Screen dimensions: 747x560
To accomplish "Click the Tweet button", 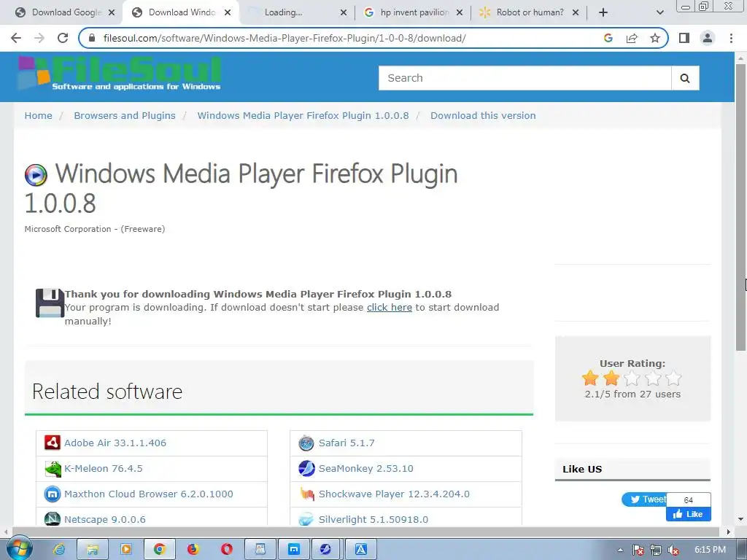I will 644,499.
